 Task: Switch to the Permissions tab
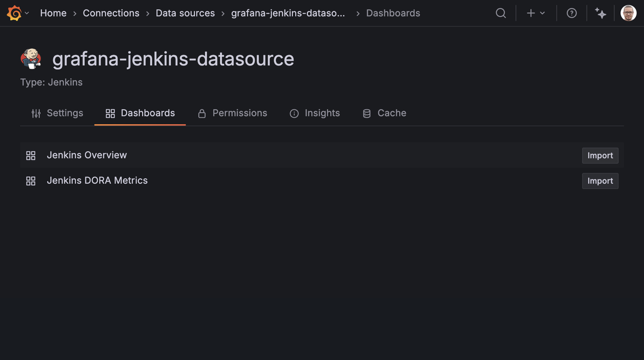tap(239, 113)
